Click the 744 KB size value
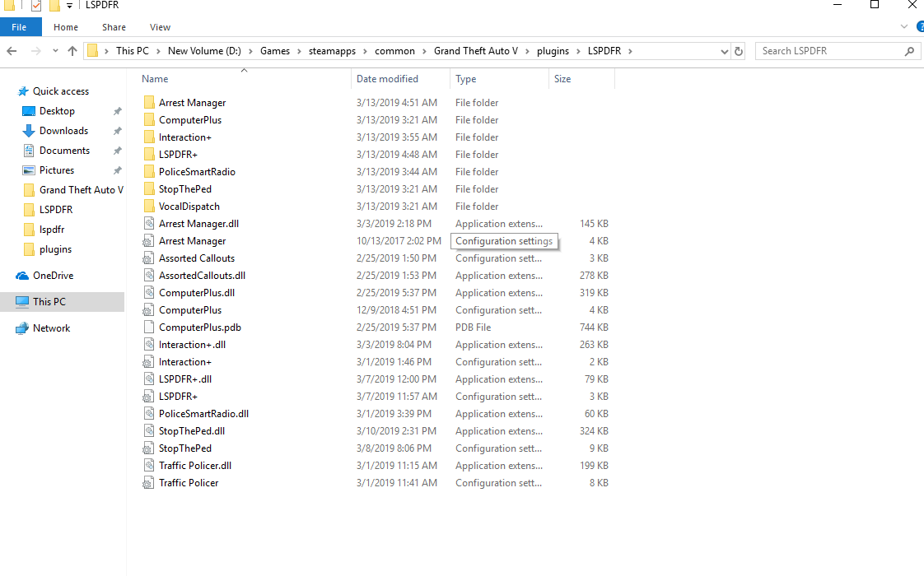924x576 pixels. [x=594, y=327]
